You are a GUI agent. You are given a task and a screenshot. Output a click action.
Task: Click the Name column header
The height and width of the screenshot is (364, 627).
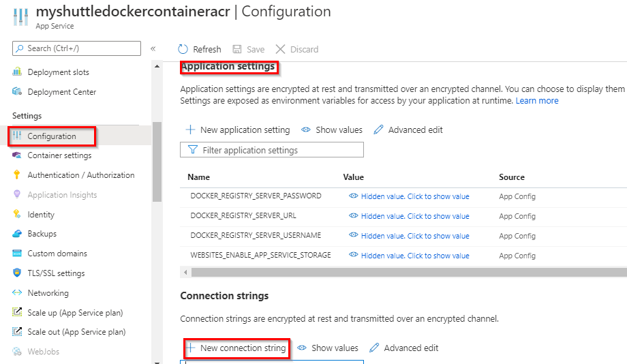pyautogui.click(x=199, y=177)
